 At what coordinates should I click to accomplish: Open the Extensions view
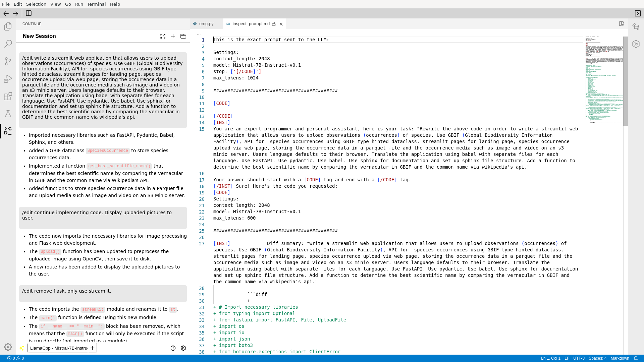pyautogui.click(x=8, y=96)
